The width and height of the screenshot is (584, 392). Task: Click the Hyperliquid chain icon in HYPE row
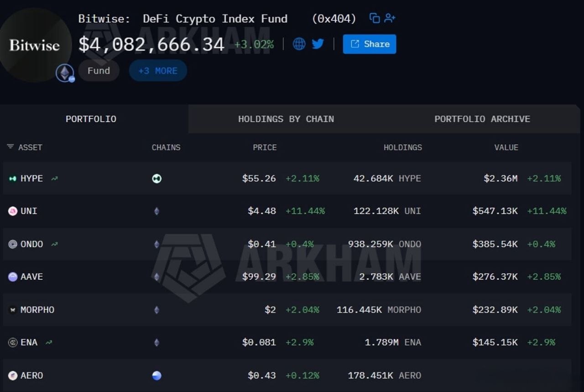156,178
